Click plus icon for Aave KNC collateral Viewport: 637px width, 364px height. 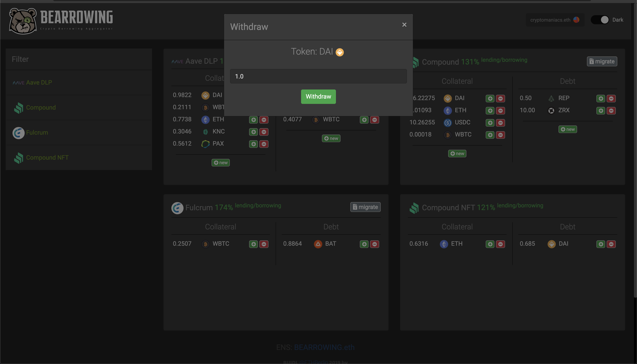click(253, 132)
